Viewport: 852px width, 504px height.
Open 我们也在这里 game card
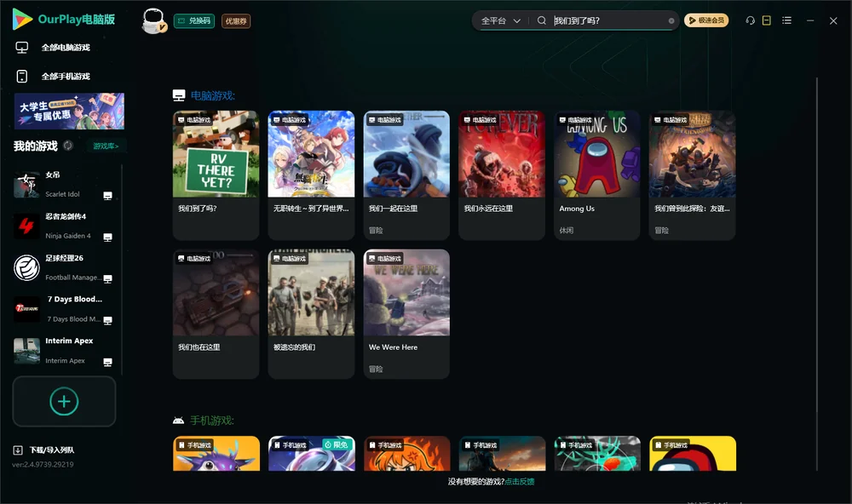click(216, 314)
